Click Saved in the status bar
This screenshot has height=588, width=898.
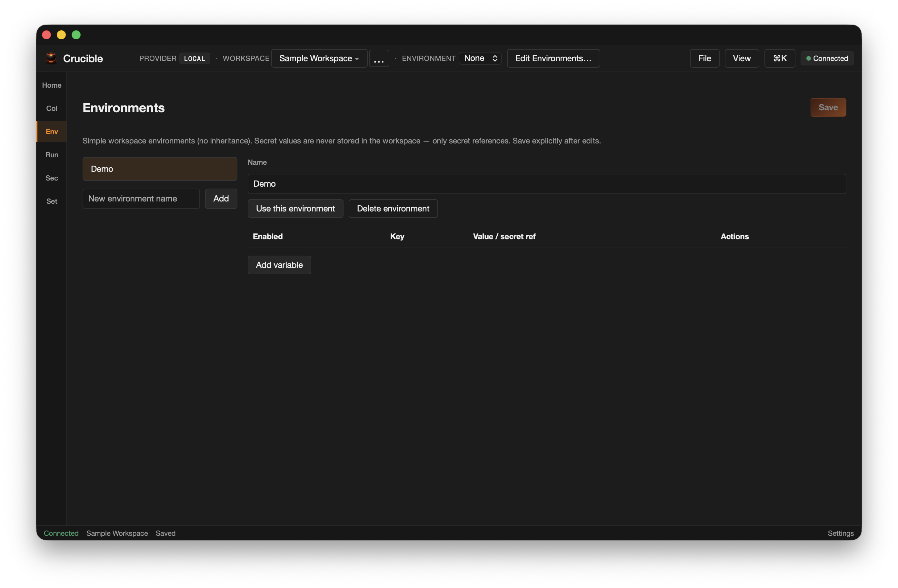click(166, 533)
